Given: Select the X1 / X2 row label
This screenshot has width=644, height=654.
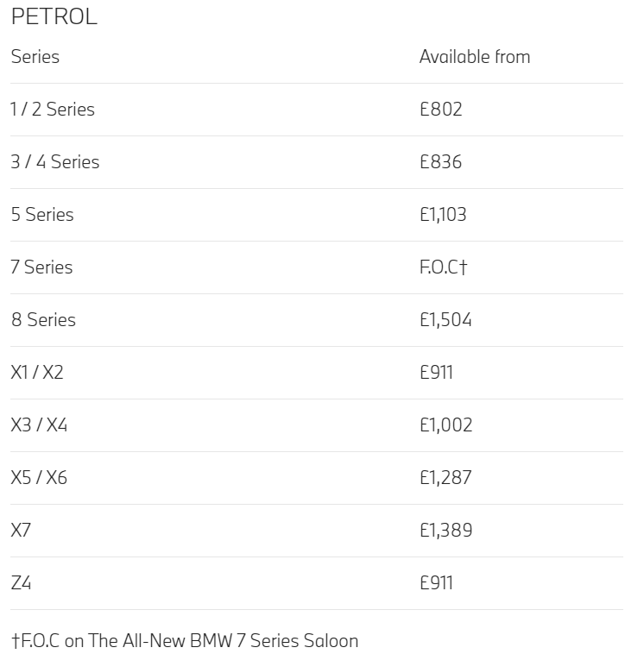Looking at the screenshot, I should coord(37,373).
